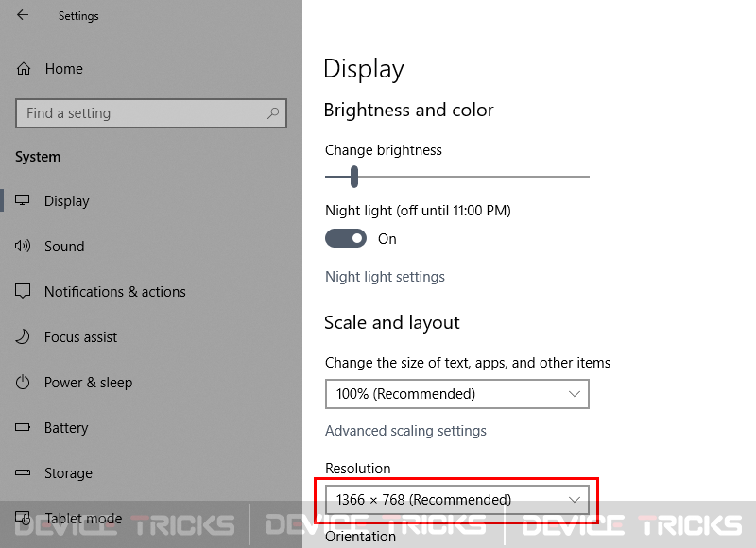Click the chevron on the resolution combo box
The height and width of the screenshot is (548, 756).
[x=574, y=499]
